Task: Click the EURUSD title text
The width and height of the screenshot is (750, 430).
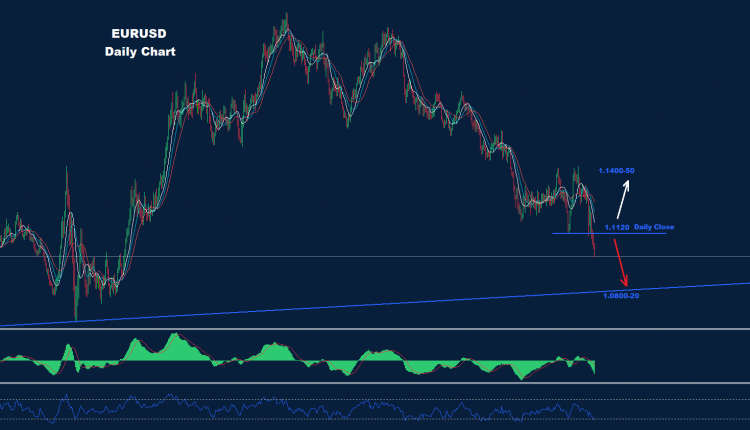Action: tap(139, 33)
